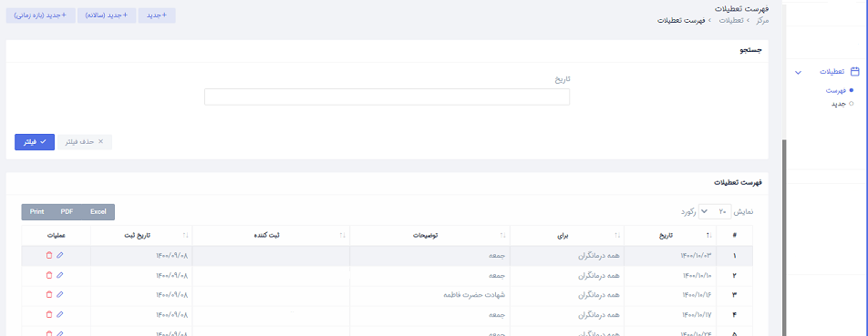Delete holiday row 4 dated 1400/10/17

pyautogui.click(x=48, y=314)
